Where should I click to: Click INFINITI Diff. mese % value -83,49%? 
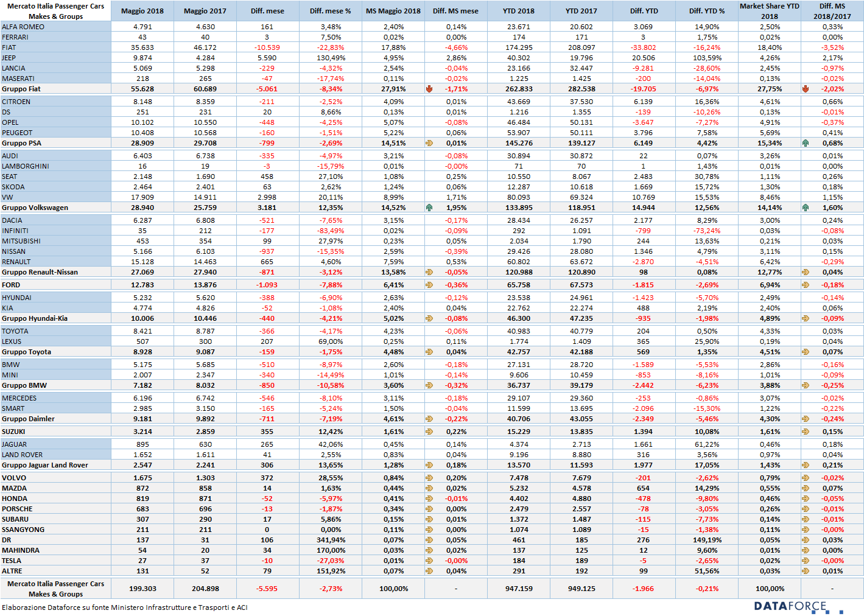(331, 231)
